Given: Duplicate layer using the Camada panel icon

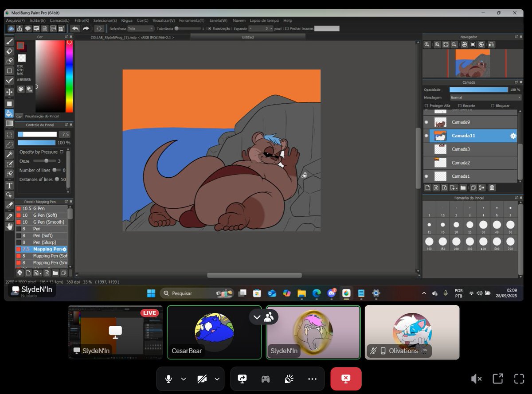Looking at the screenshot, I should [x=473, y=188].
